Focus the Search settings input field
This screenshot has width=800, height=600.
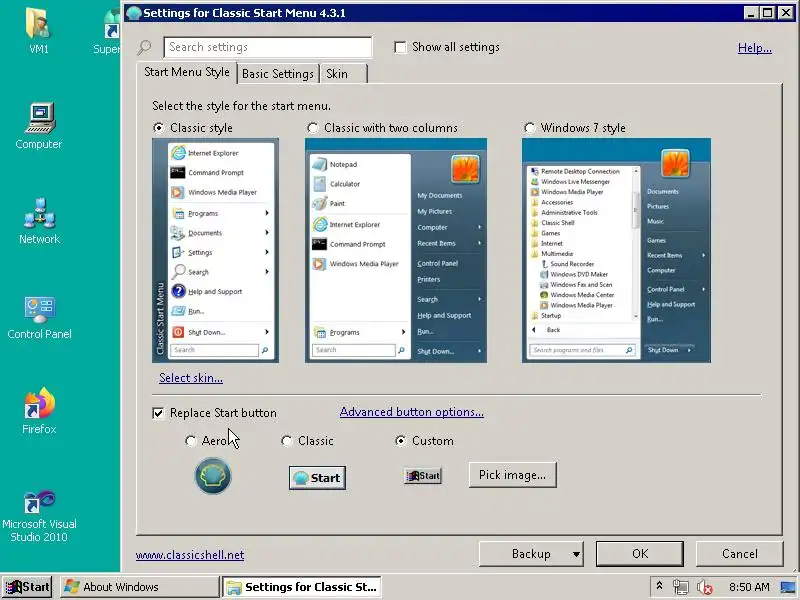[268, 47]
